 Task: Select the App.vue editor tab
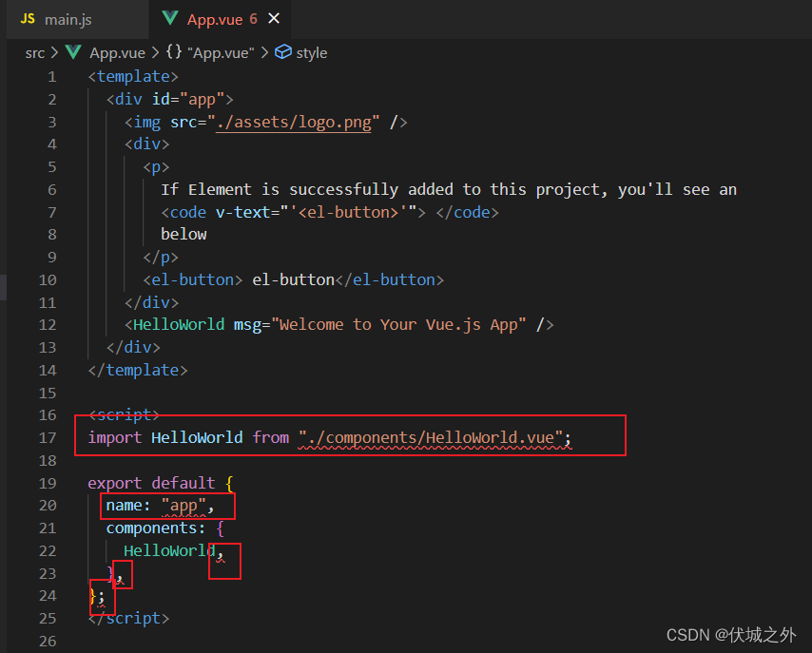tap(220, 19)
